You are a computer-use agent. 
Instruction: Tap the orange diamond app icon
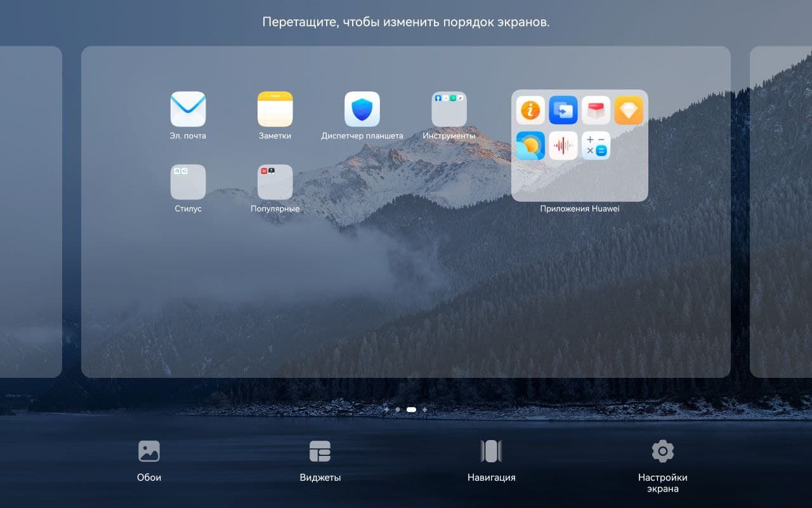[629, 110]
